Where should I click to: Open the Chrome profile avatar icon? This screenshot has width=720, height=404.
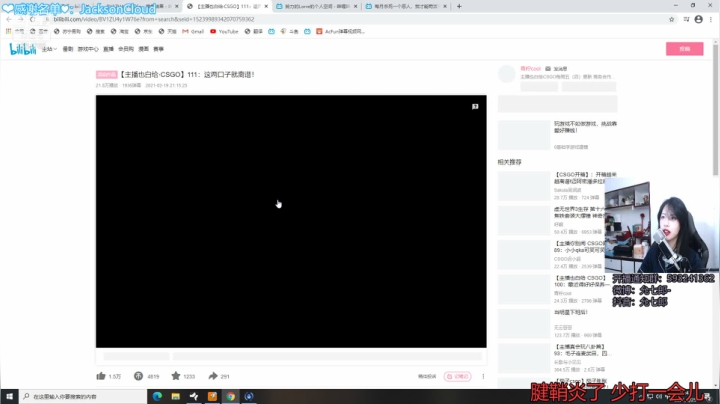coord(698,19)
